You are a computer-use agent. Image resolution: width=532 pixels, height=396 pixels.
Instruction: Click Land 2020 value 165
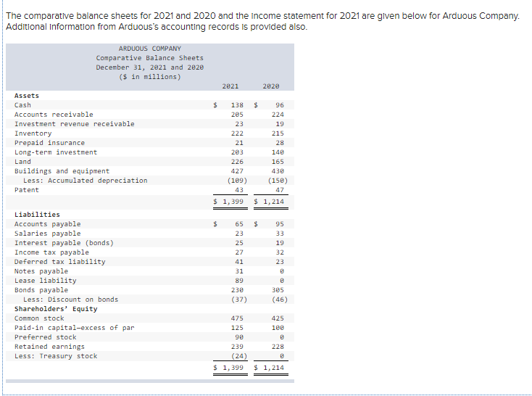pyautogui.click(x=278, y=162)
